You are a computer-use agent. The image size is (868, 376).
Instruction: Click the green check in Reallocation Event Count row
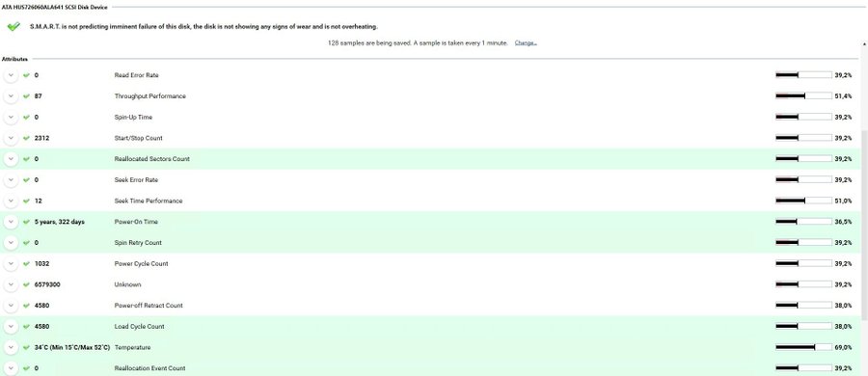coord(26,368)
